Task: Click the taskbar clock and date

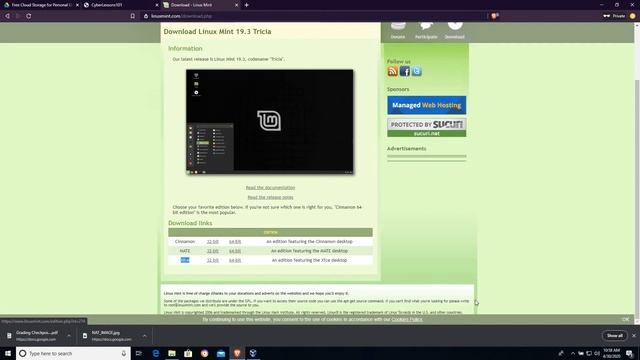Action: point(611,353)
